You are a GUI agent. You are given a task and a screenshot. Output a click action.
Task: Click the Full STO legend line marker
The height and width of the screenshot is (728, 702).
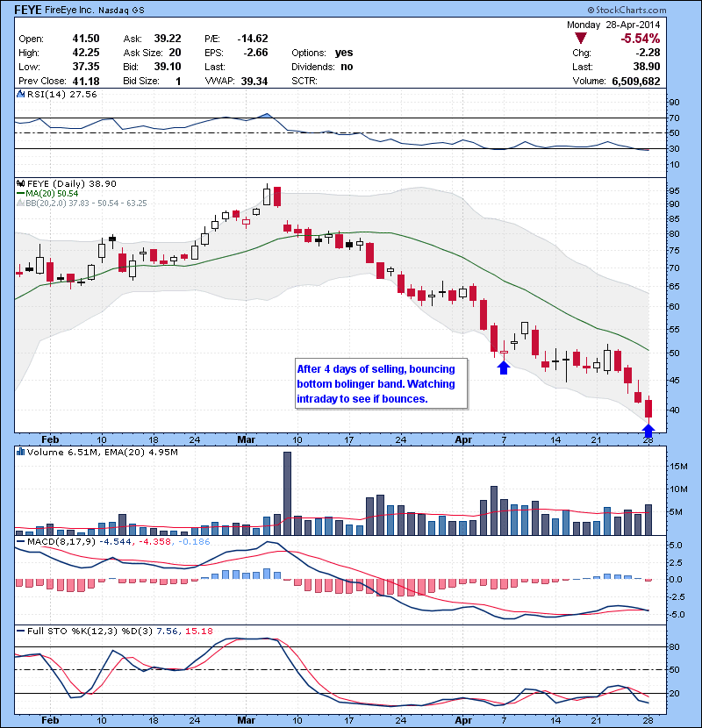[20, 631]
